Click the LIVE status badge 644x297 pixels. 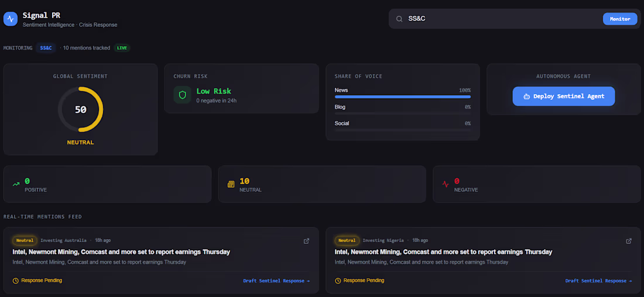click(x=122, y=48)
